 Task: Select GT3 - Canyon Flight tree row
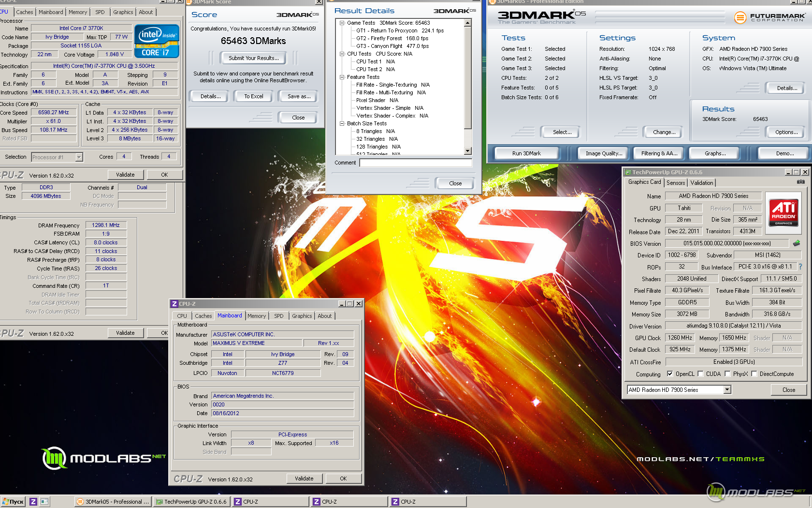tap(392, 46)
